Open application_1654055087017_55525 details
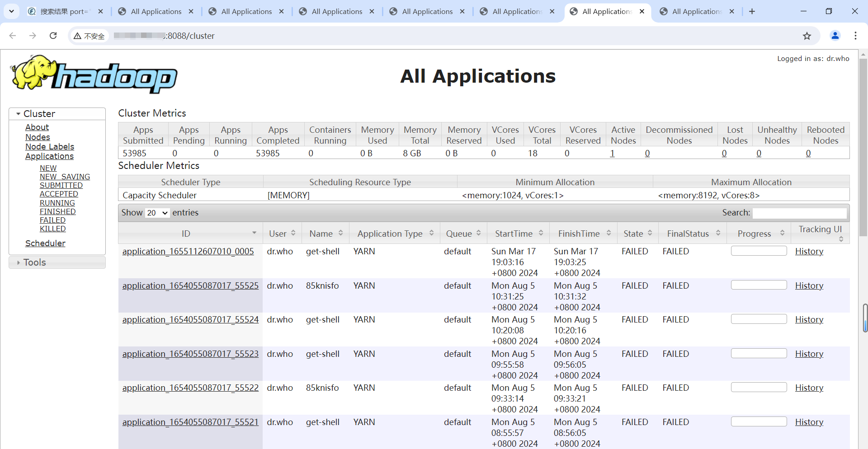868x449 pixels. click(190, 285)
